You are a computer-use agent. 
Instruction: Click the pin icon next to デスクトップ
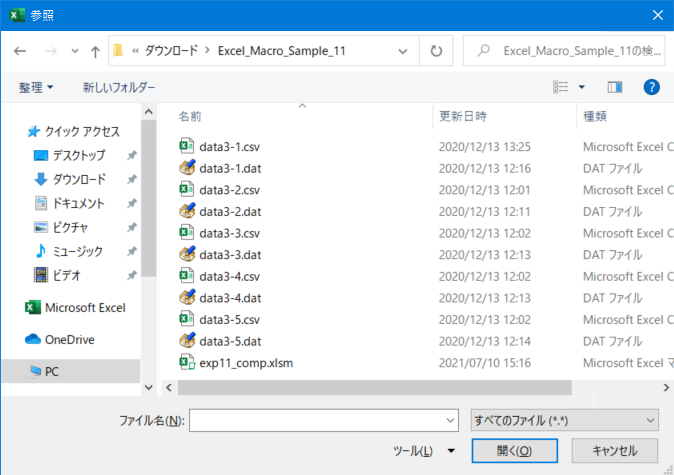click(x=132, y=155)
